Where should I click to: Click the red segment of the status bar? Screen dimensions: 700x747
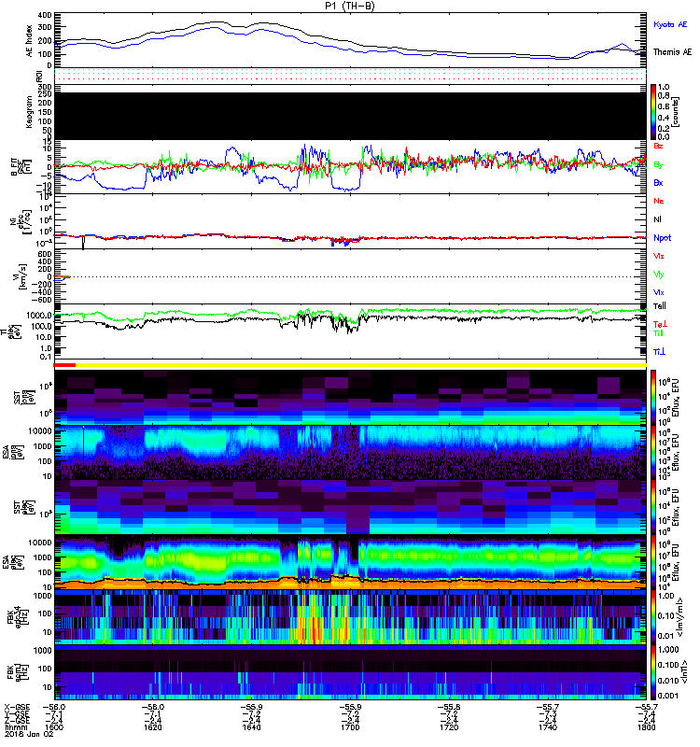click(64, 365)
